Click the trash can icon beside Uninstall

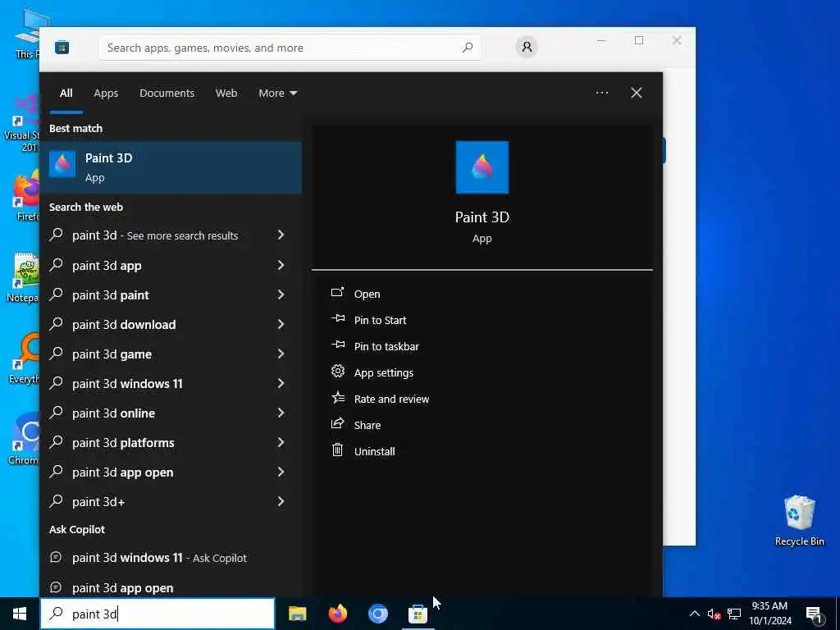(337, 450)
